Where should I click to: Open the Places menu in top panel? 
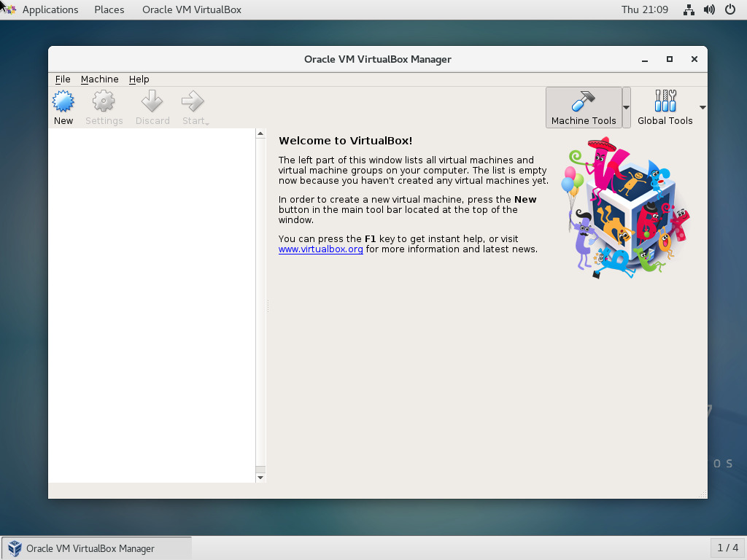[109, 9]
